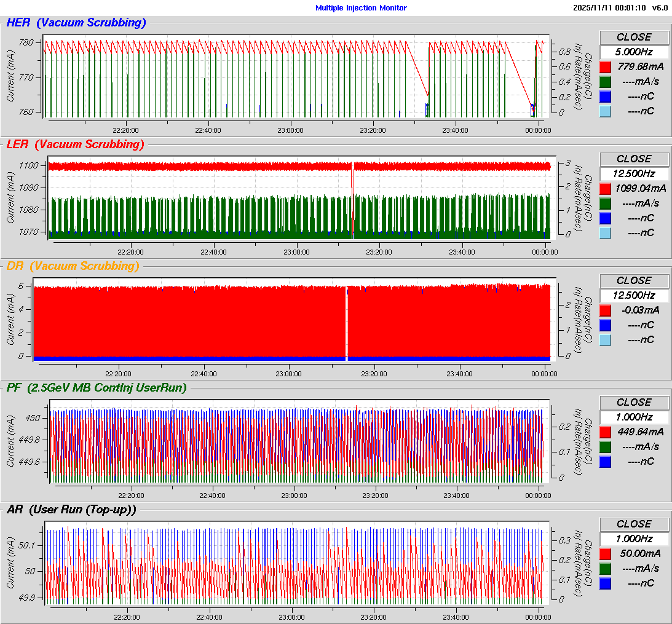Click the PF 1.000Hz rate field
The width and height of the screenshot is (672, 624).
[634, 417]
